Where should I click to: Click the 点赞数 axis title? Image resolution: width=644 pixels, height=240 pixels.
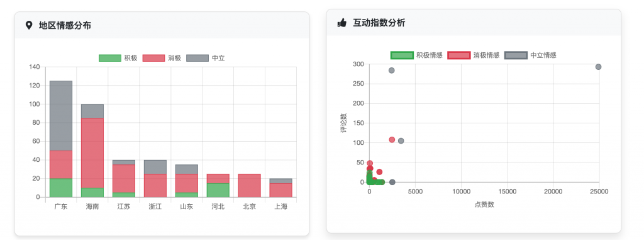click(484, 205)
